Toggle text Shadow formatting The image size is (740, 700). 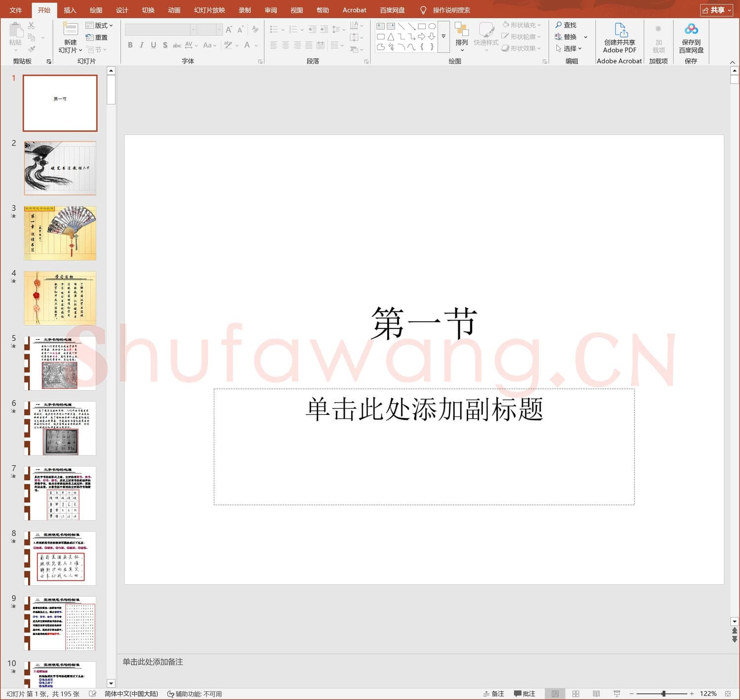click(x=165, y=45)
